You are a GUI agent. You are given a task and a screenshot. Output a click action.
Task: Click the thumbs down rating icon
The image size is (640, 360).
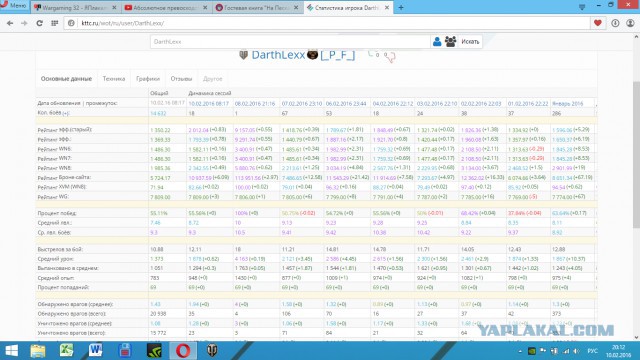(x=391, y=58)
